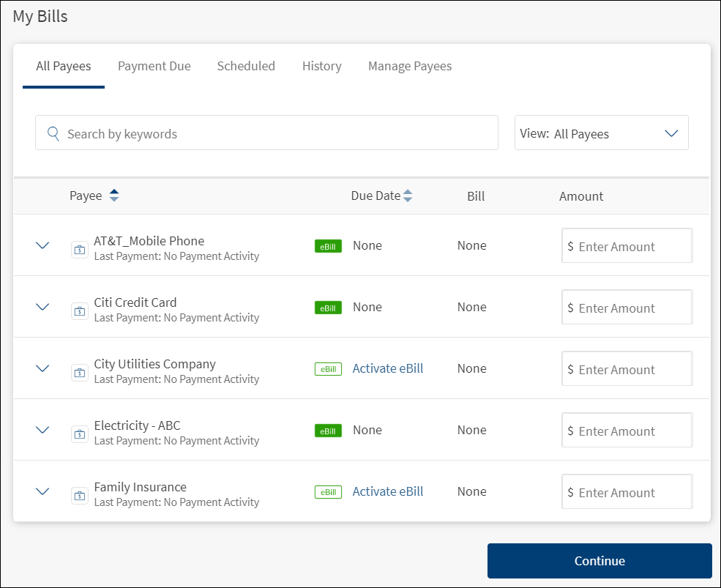
Task: Click the eBill badge for City Utilities Company
Action: 328,369
